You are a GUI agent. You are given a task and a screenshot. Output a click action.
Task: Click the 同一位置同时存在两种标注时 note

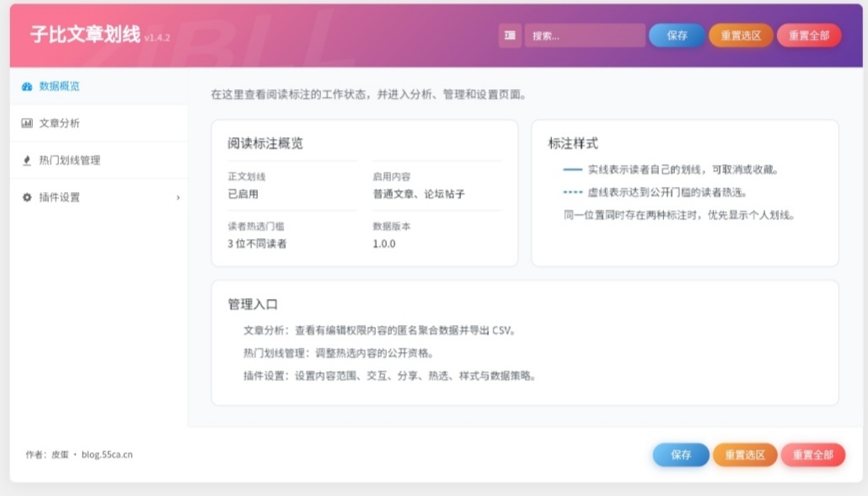pyautogui.click(x=680, y=215)
